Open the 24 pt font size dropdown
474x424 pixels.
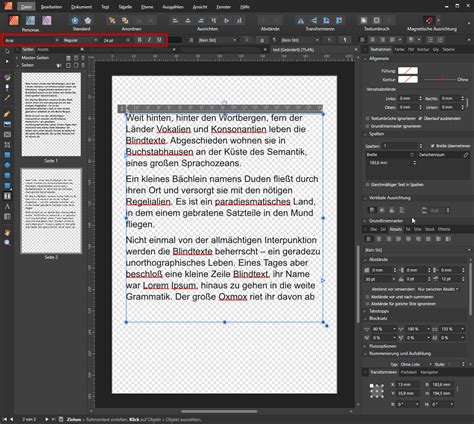(116, 40)
